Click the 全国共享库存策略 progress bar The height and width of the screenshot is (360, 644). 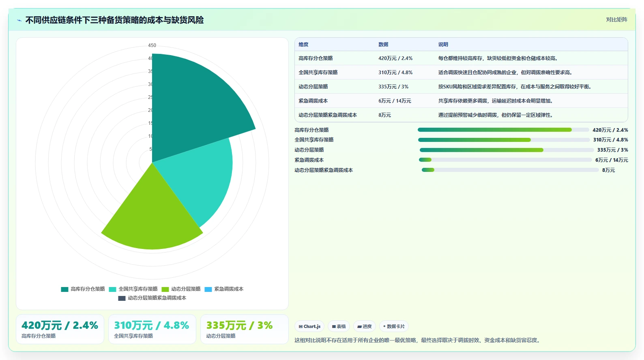504,140
